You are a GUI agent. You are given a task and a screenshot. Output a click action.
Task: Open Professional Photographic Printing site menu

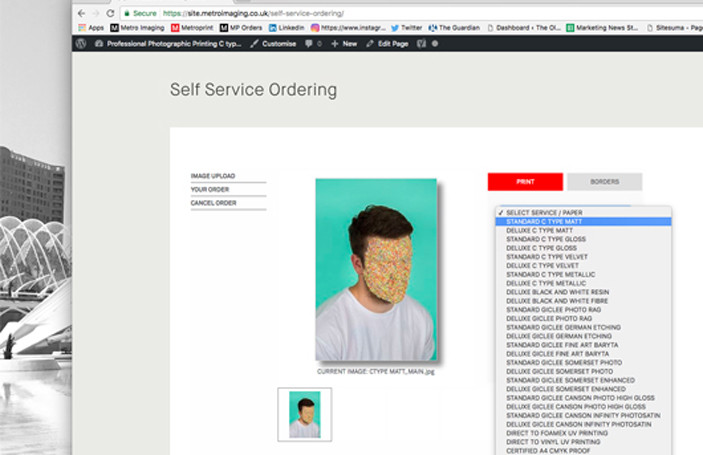[168, 43]
